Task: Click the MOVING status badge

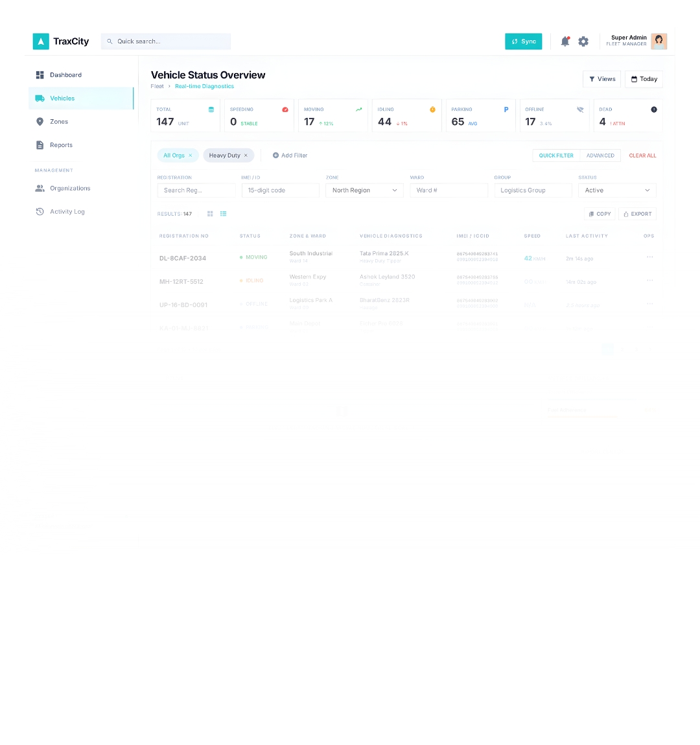Action: [253, 257]
